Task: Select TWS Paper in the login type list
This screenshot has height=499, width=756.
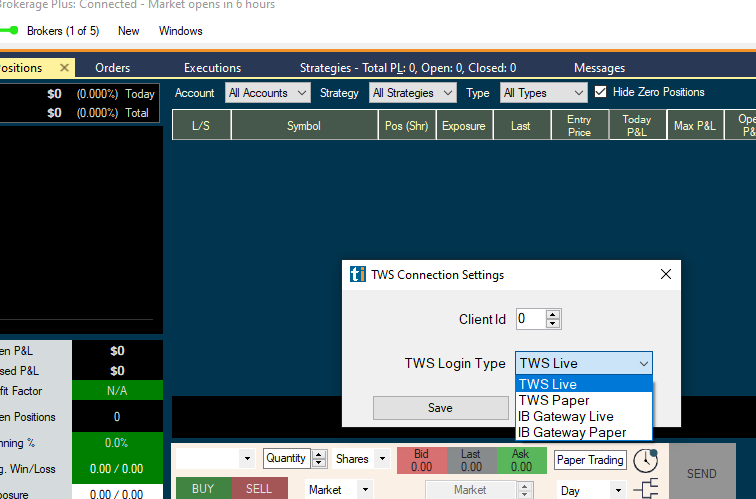Action: pyautogui.click(x=584, y=400)
